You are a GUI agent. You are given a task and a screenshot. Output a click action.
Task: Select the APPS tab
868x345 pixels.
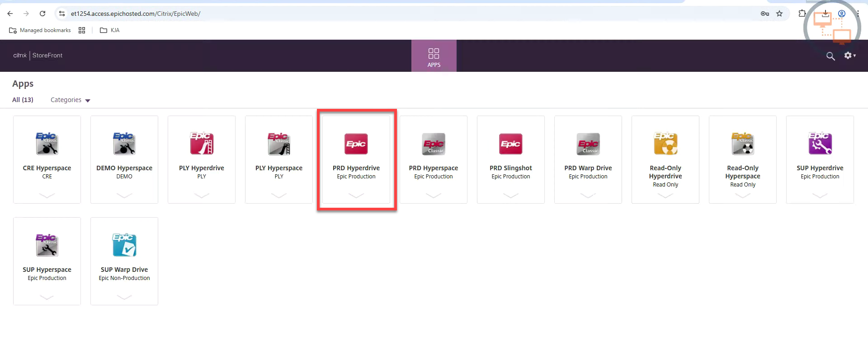pyautogui.click(x=434, y=56)
